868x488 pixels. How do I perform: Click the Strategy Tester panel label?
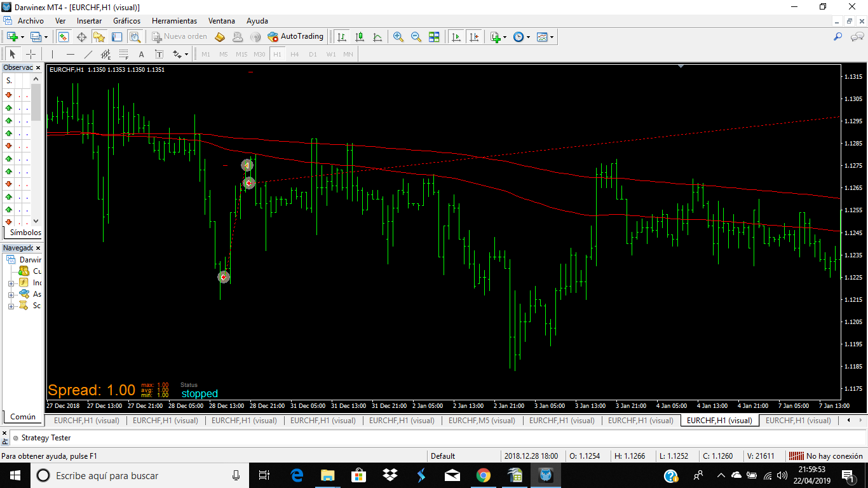point(46,438)
